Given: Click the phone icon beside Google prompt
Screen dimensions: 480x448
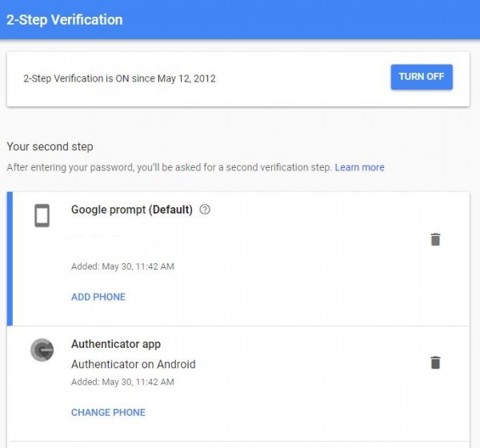Looking at the screenshot, I should coord(42,215).
